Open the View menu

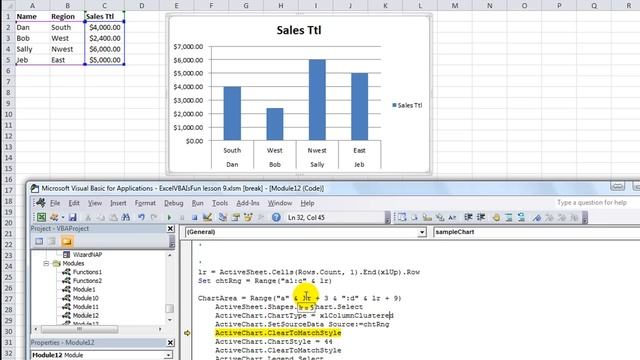click(95, 203)
